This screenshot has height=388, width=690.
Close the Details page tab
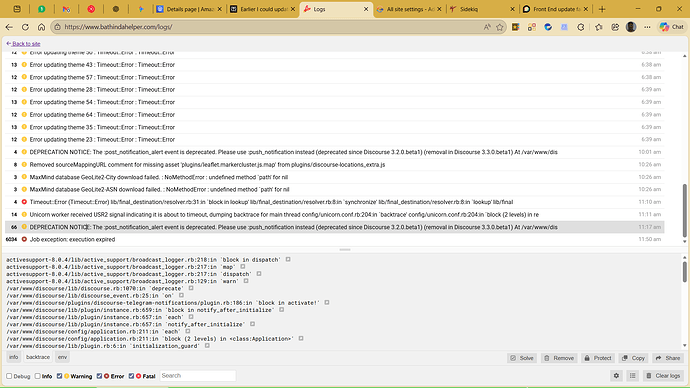[x=220, y=9]
